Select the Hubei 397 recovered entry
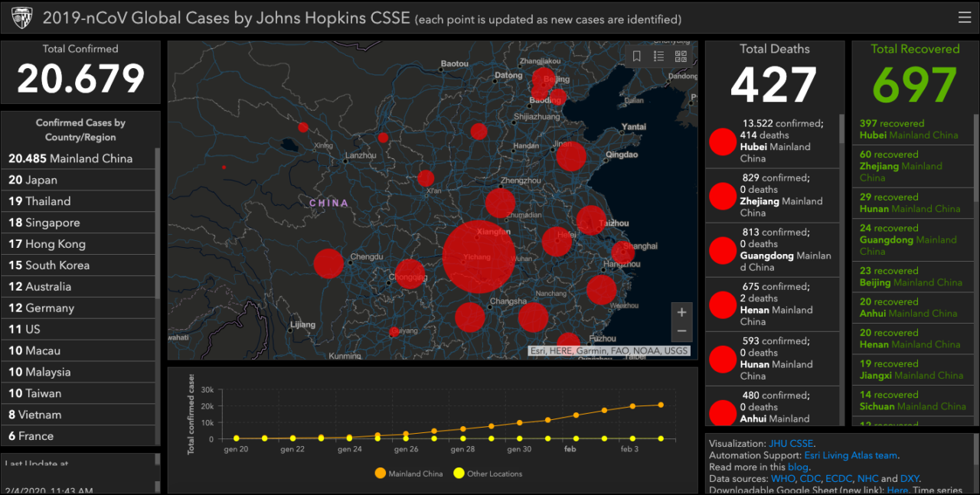The width and height of the screenshot is (980, 495). tap(913, 129)
